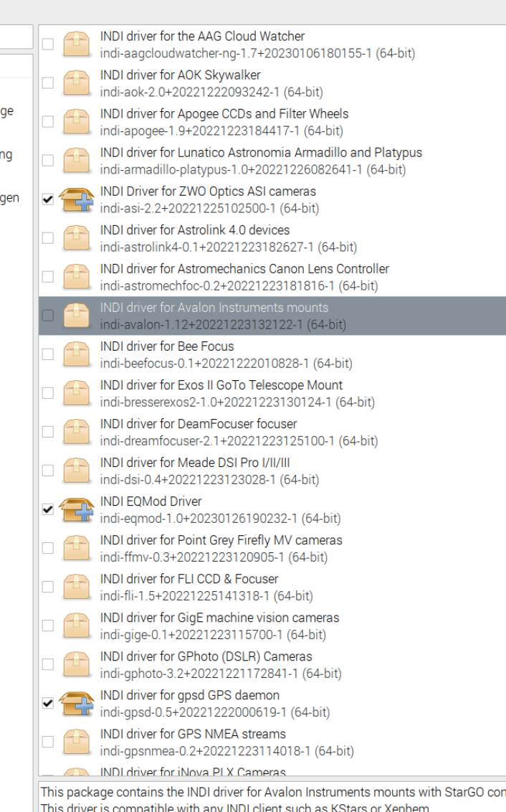506x812 pixels.
Task: Click the Point Grey Firefly package icon
Action: coord(77,548)
